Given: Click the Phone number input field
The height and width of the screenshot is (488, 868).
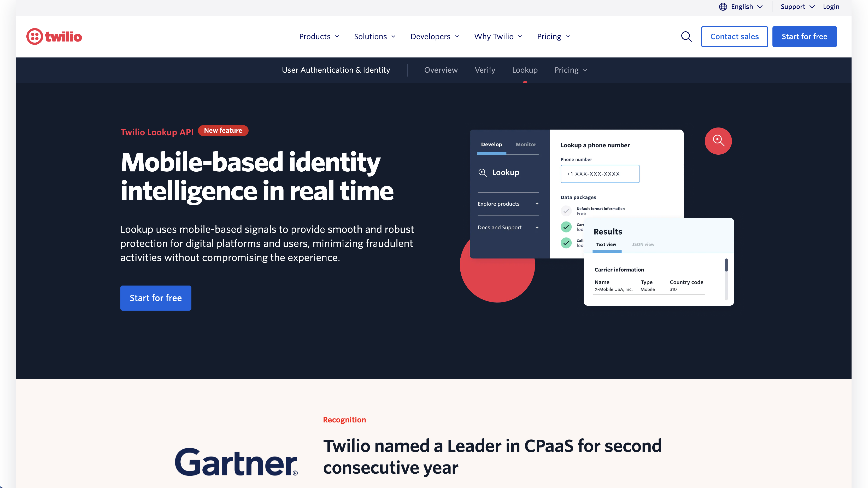Looking at the screenshot, I should [600, 174].
